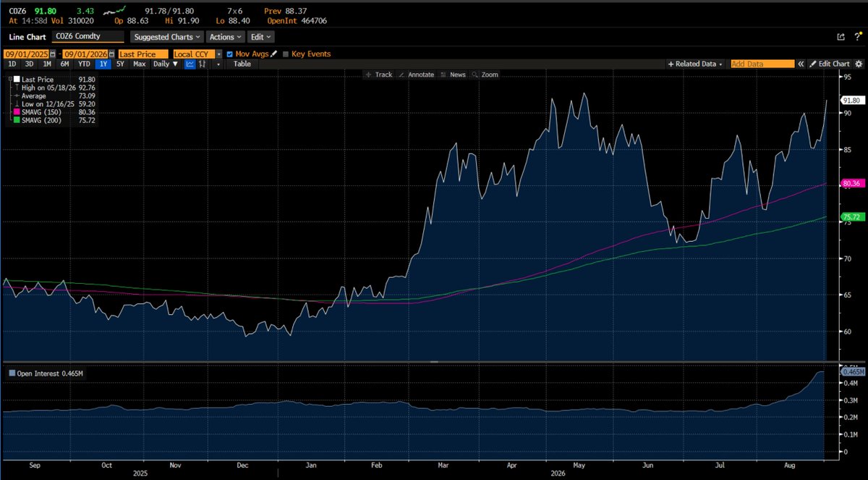Click the COZ6 ticker in header

tap(17, 11)
